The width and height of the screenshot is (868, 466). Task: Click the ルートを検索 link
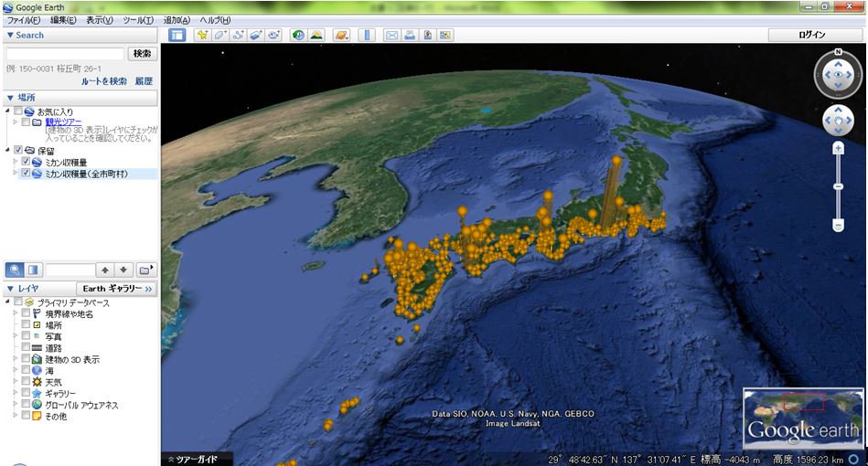[104, 81]
